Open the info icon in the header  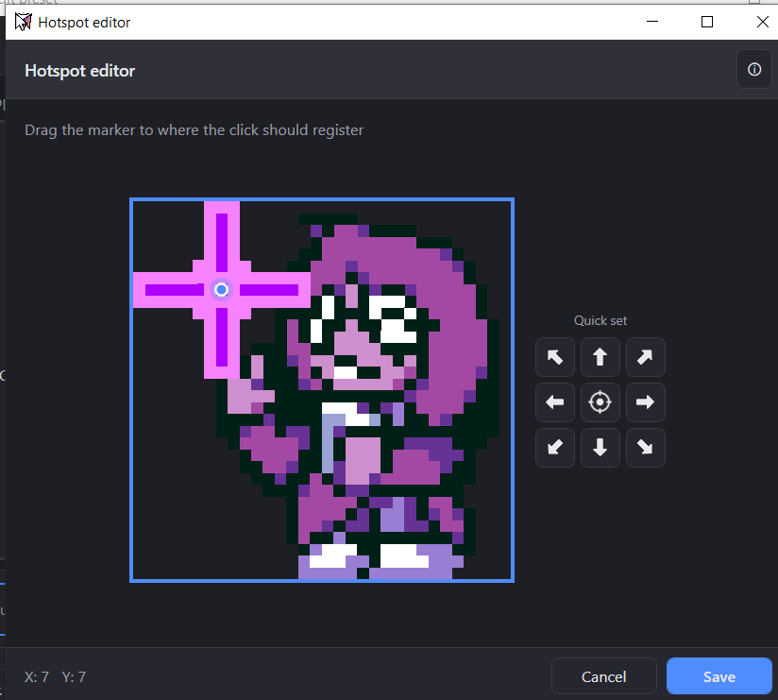coord(754,70)
